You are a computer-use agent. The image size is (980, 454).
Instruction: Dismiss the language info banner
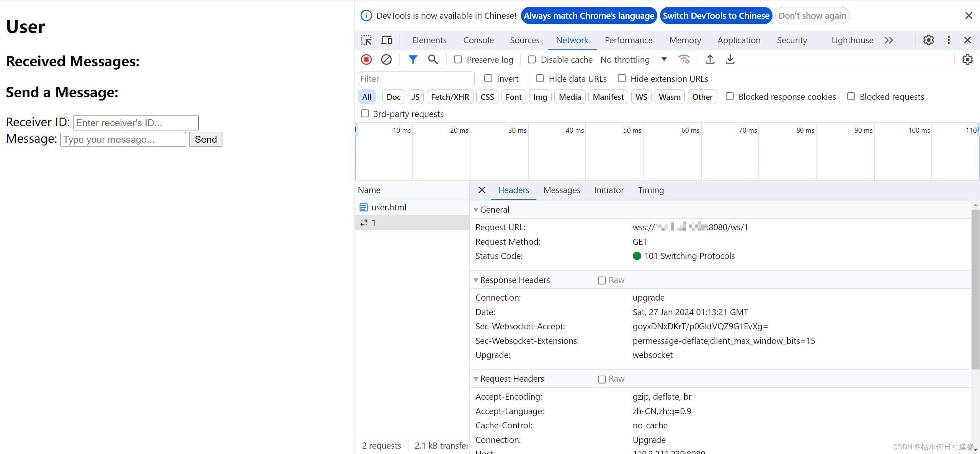tap(969, 16)
